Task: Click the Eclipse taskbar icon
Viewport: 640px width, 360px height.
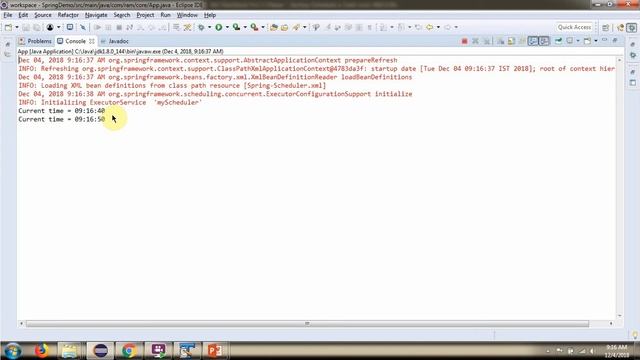Action: (x=100, y=350)
